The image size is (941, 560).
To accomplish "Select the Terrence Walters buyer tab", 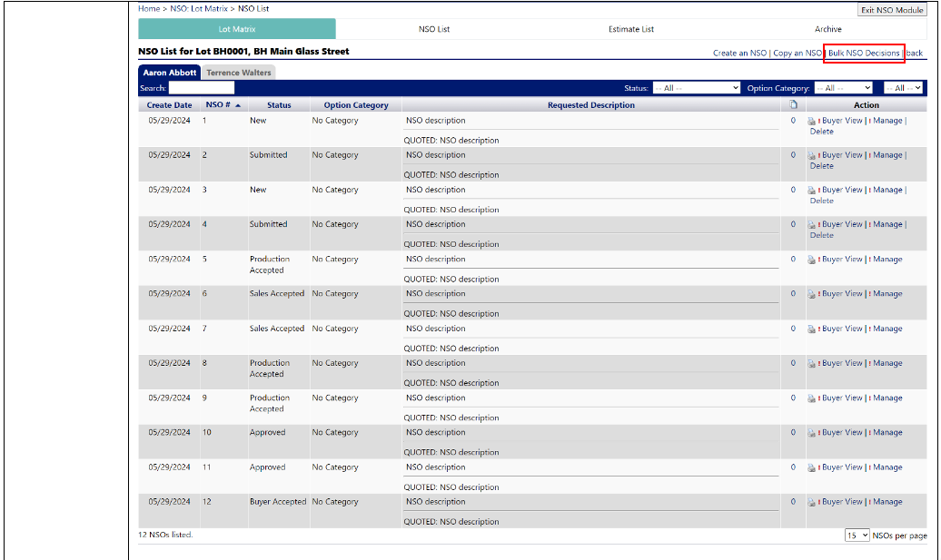I will [x=239, y=73].
